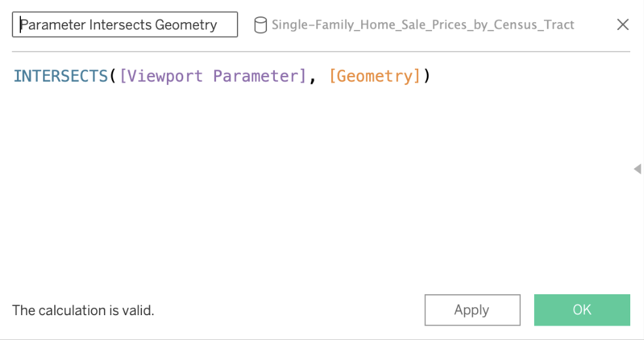Viewport: 644px width, 340px height.
Task: Expand the function reference side panel
Action: pyautogui.click(x=637, y=169)
